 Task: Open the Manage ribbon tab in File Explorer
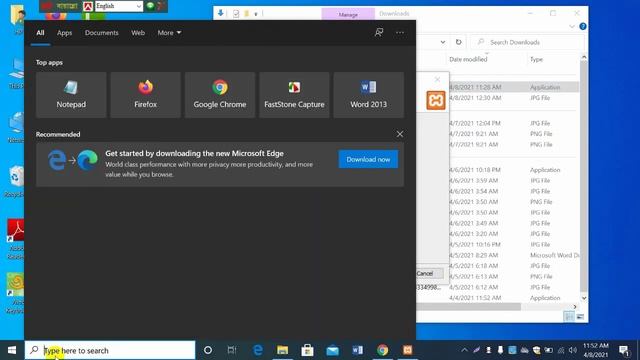point(348,14)
